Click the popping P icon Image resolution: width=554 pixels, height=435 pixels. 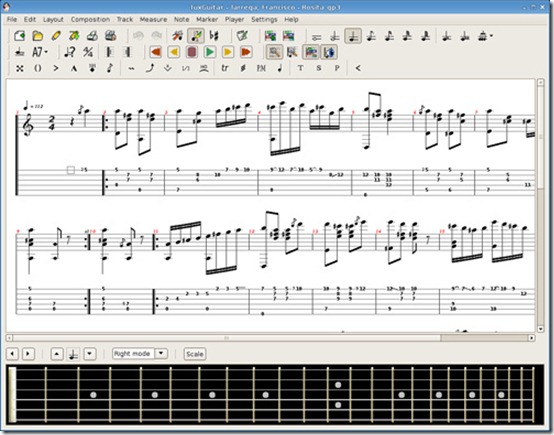tap(337, 68)
